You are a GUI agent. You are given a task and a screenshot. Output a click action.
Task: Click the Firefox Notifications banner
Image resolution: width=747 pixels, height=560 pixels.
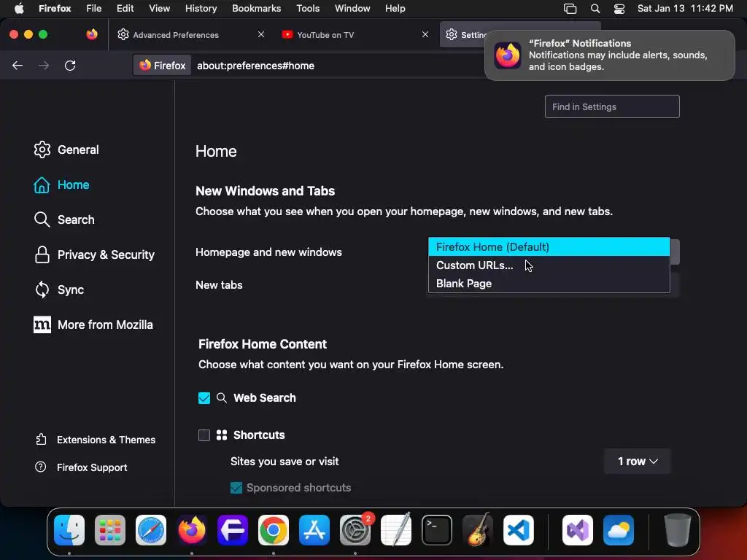tap(609, 55)
